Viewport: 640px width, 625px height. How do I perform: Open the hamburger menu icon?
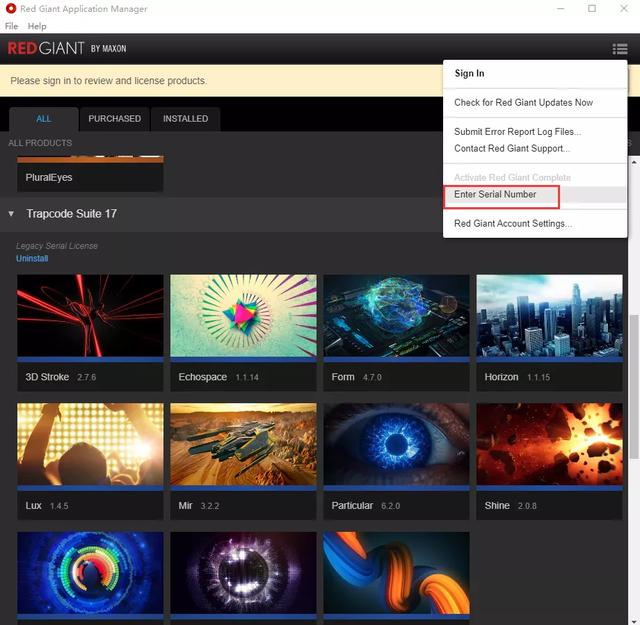point(620,49)
